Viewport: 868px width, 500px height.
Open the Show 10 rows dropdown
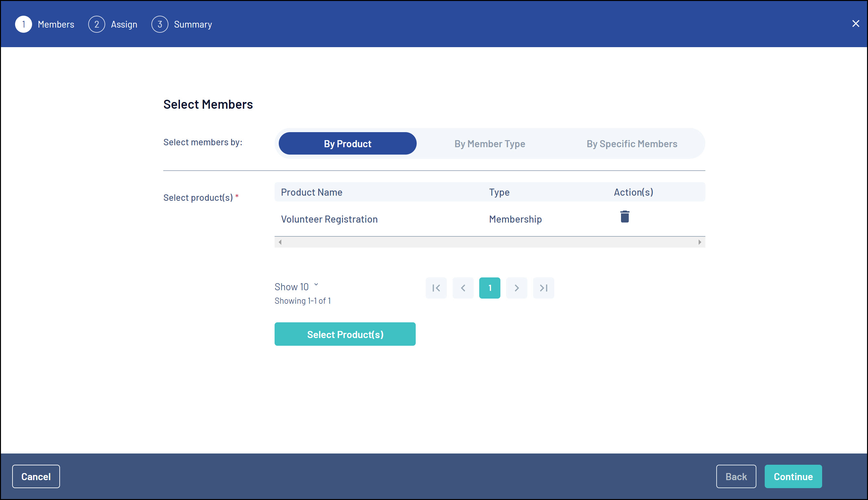coord(297,286)
